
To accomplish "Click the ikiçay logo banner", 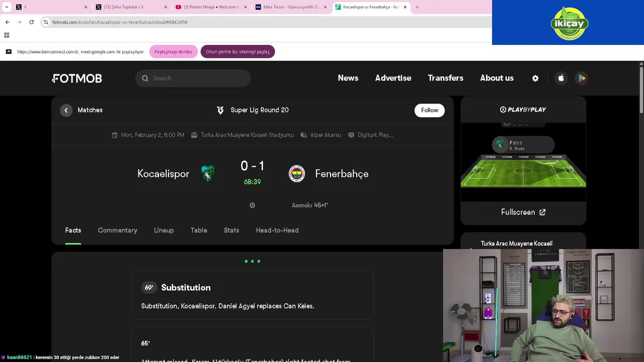I will (568, 23).
